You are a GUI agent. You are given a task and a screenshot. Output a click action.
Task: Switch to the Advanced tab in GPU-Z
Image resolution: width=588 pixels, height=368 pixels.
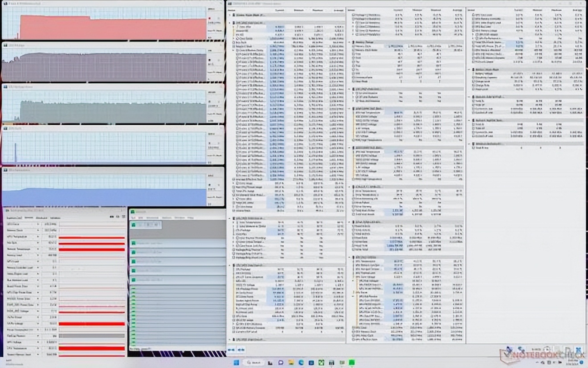click(x=42, y=217)
